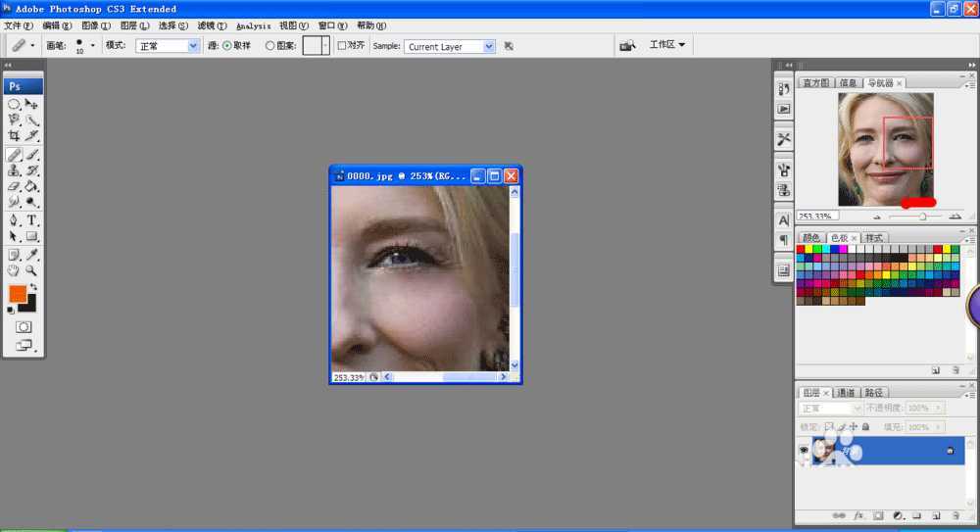Viewport: 980px width, 532px height.
Task: Enable the 对齐 (Aligned) checkbox
Action: click(x=341, y=46)
